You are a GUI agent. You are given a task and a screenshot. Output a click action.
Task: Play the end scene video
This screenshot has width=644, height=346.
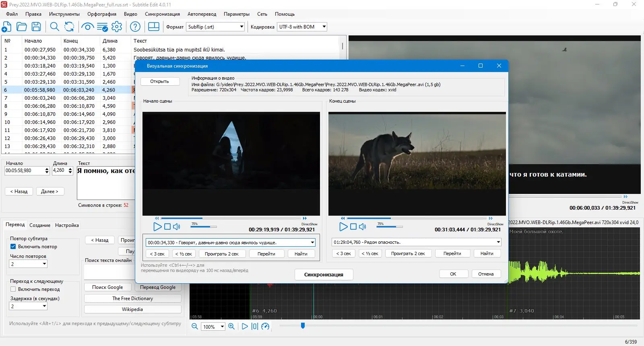coord(343,227)
